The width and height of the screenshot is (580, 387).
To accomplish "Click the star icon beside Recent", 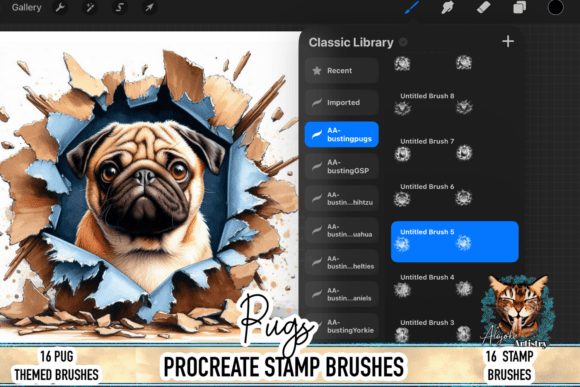I will pyautogui.click(x=317, y=70).
